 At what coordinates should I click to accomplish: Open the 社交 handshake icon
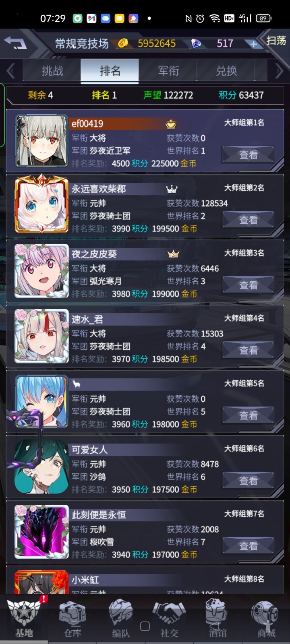click(x=169, y=618)
